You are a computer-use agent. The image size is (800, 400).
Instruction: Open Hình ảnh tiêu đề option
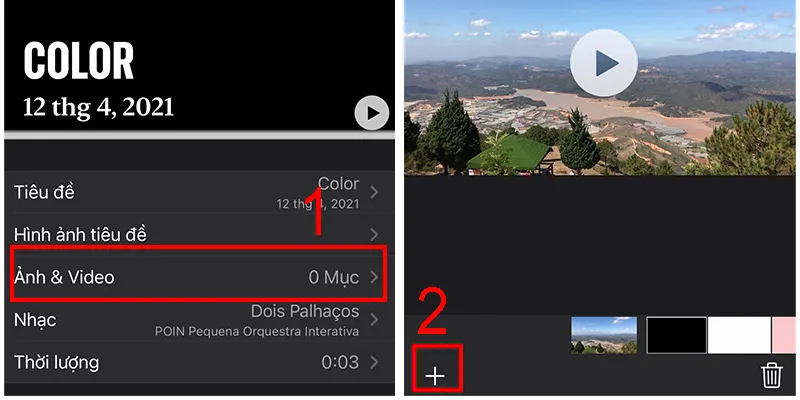click(199, 235)
